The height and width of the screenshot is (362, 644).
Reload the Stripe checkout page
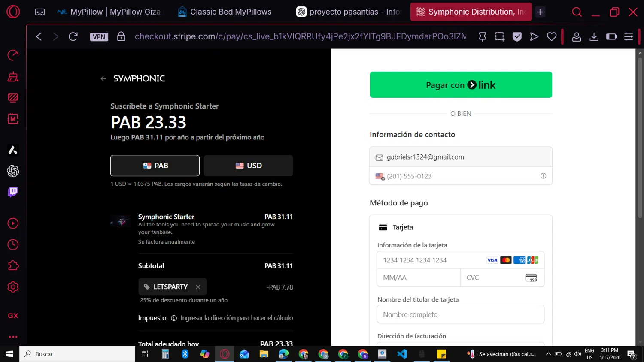[73, 37]
